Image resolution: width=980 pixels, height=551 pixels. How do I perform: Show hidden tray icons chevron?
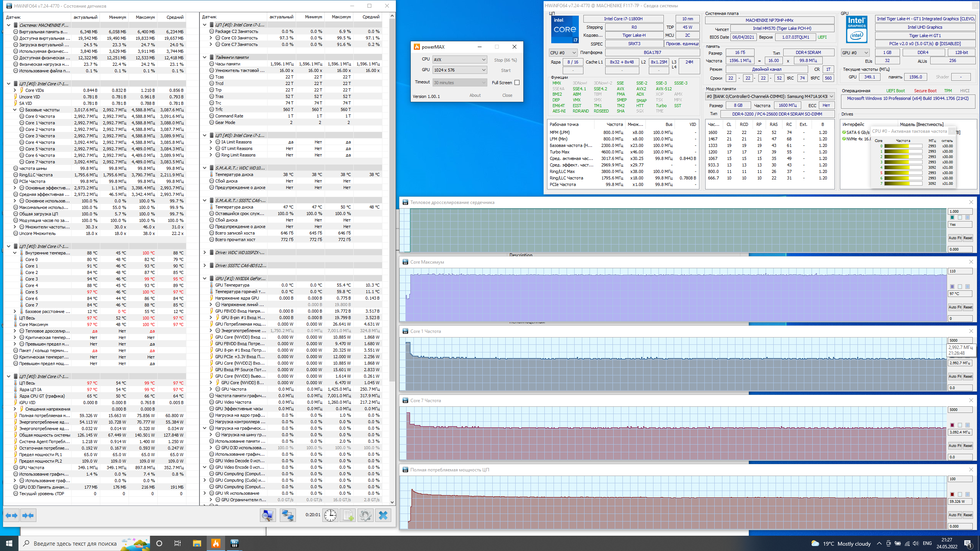[x=879, y=543]
